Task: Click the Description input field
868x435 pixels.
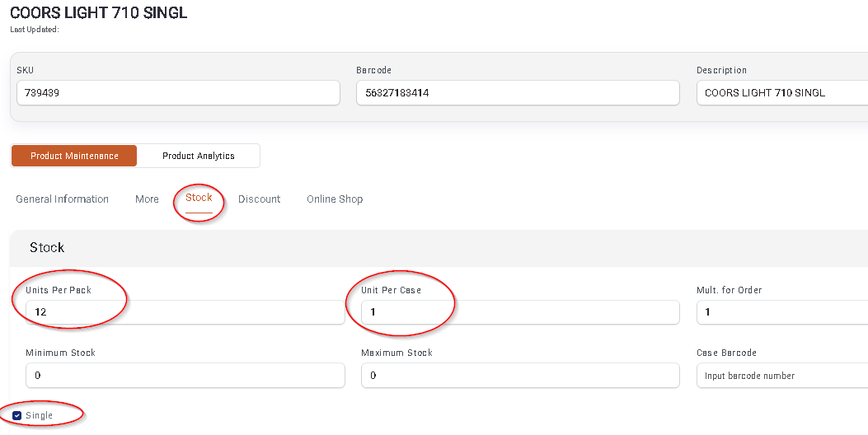Action: 782,93
